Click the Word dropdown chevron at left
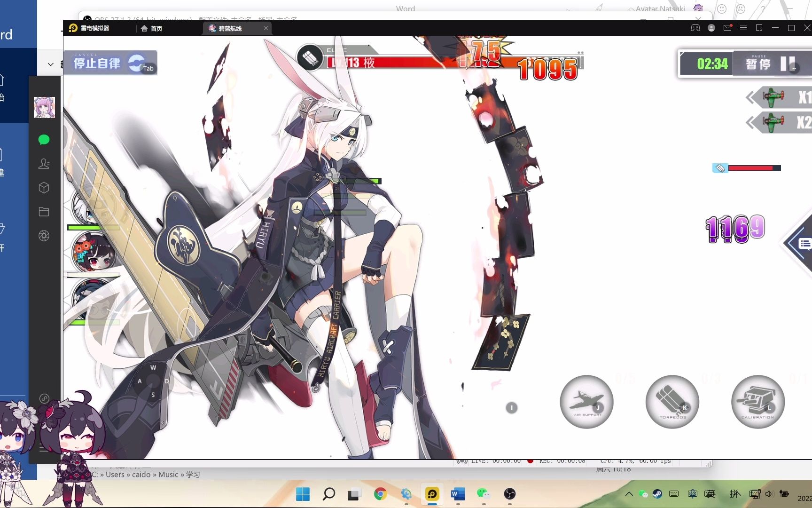The image size is (812, 508). tap(51, 64)
